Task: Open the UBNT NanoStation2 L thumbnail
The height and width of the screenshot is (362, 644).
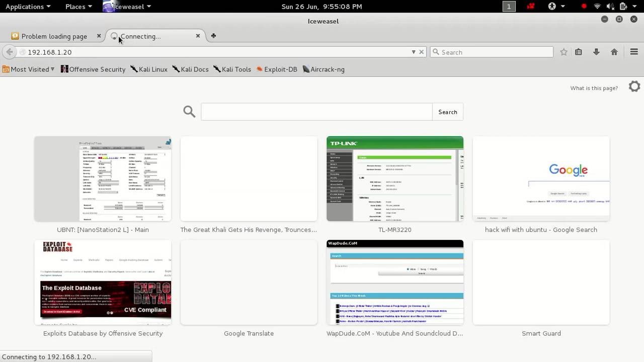Action: (x=103, y=179)
